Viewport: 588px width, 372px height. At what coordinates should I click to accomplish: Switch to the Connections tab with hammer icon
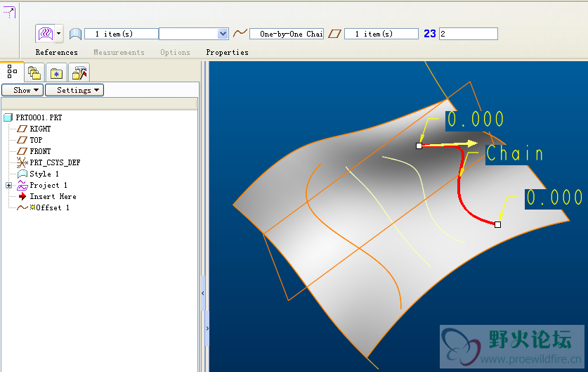(79, 72)
